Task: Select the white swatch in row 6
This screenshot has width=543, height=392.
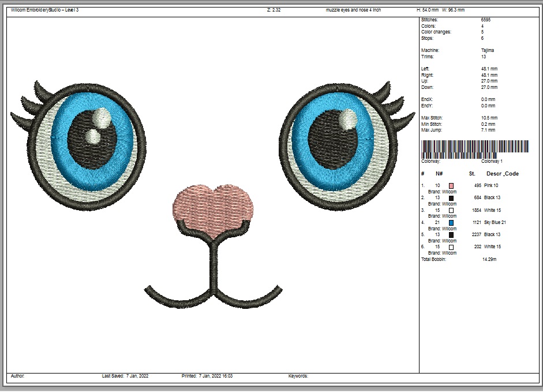Action: (x=451, y=247)
